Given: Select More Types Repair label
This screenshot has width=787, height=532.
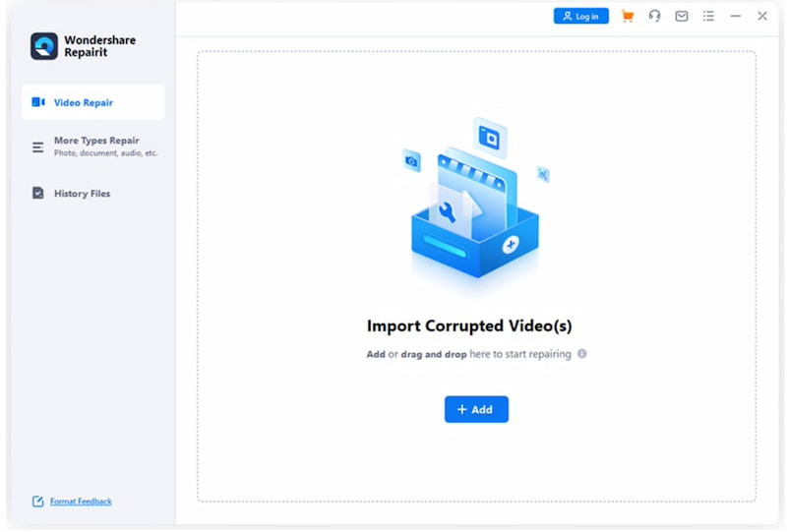Looking at the screenshot, I should coord(96,141).
